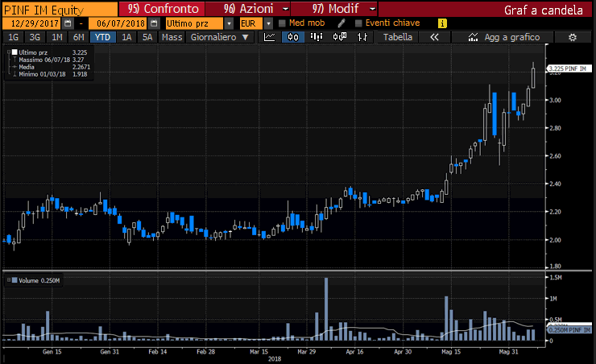The width and height of the screenshot is (596, 364).
Task: Click the pencil edit icon
Action: click(x=341, y=23)
